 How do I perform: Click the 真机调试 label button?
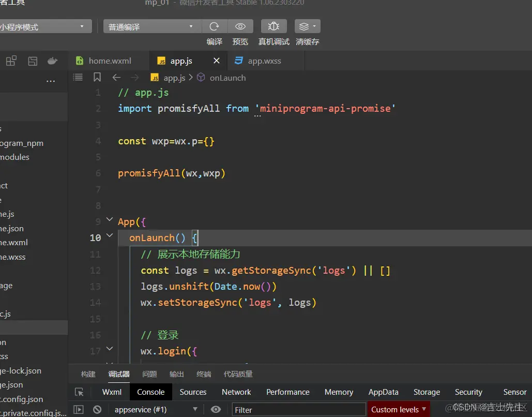pos(274,42)
